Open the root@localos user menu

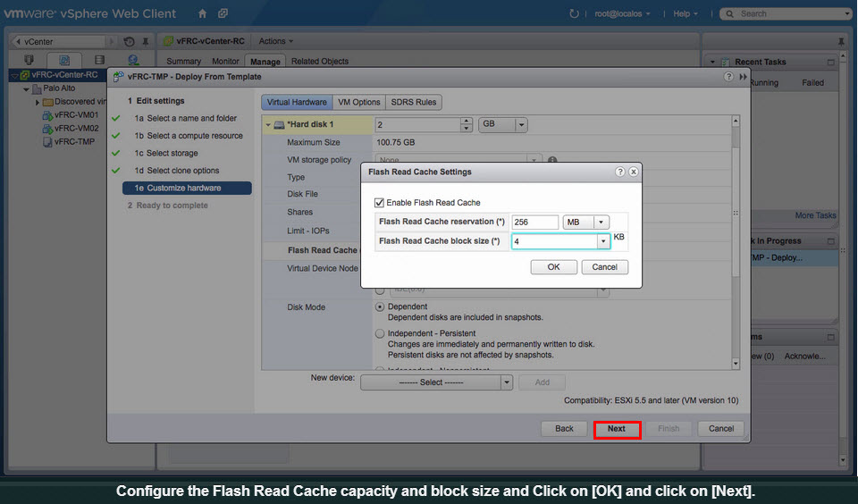click(x=622, y=13)
